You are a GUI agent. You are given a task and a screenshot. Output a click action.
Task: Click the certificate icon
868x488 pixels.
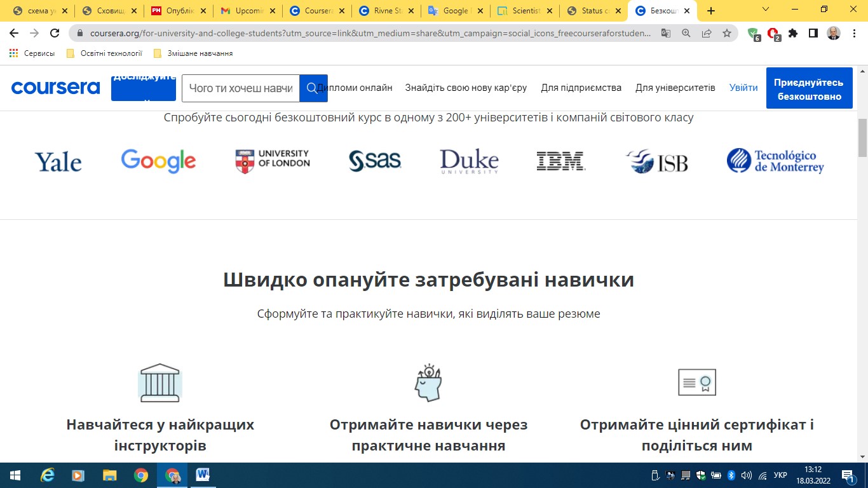click(697, 383)
